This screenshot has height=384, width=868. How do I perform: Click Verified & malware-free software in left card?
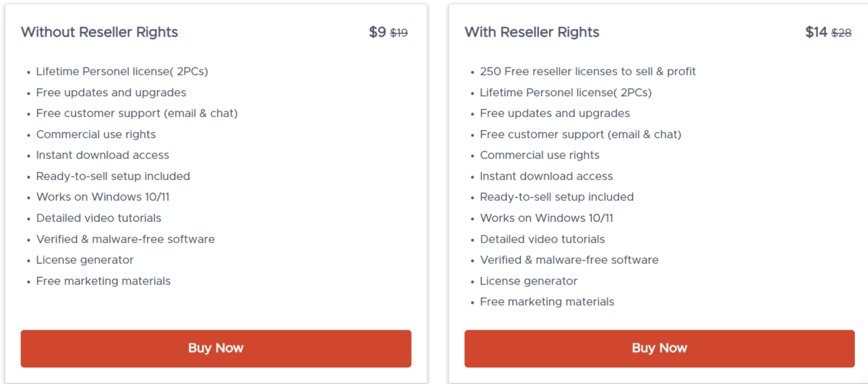coord(125,239)
